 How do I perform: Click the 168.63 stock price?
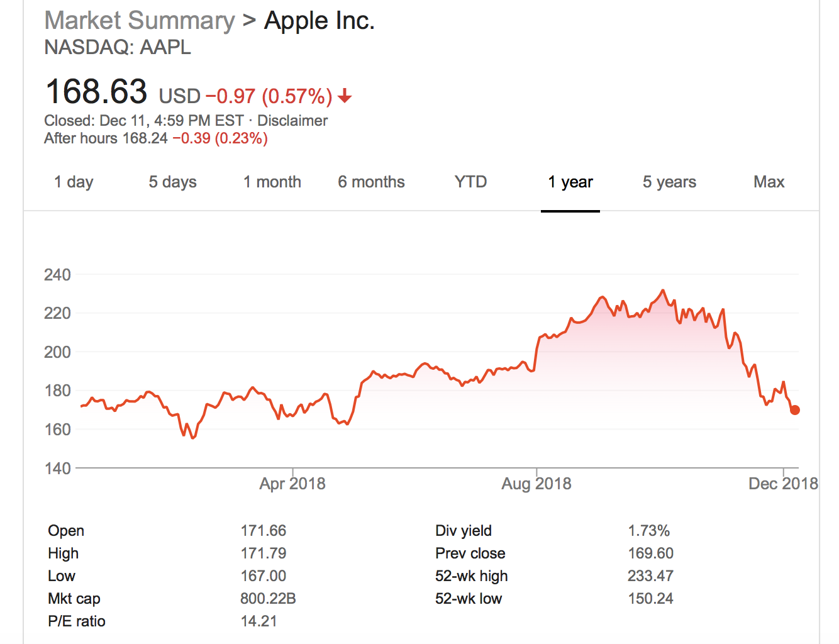coord(96,92)
